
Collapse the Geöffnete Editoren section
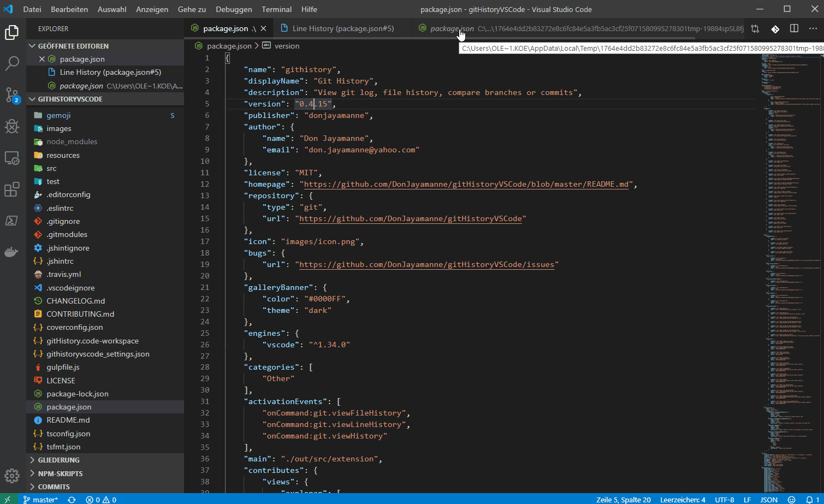tap(105, 46)
